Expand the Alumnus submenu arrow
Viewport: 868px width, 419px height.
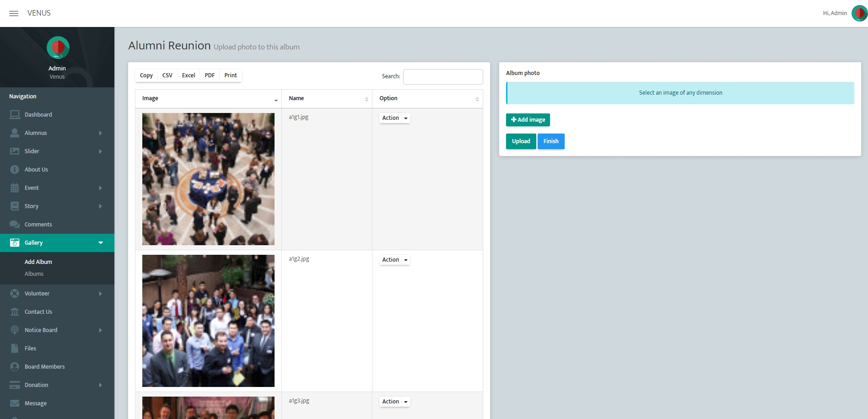pos(100,133)
